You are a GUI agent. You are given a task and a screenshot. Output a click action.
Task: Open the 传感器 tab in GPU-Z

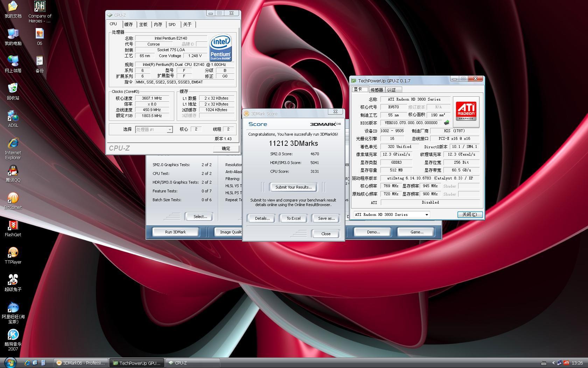[377, 90]
